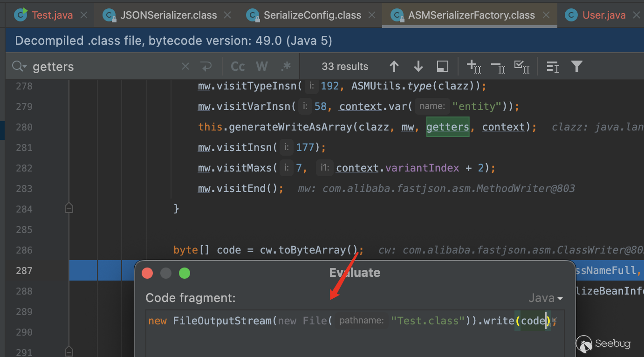
Task: Toggle Match Case (Cc) option
Action: coord(238,67)
